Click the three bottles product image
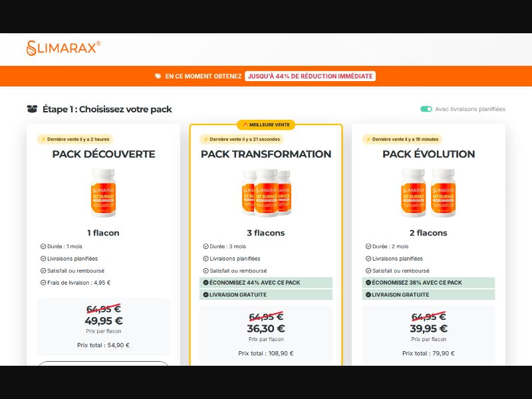 click(267, 193)
